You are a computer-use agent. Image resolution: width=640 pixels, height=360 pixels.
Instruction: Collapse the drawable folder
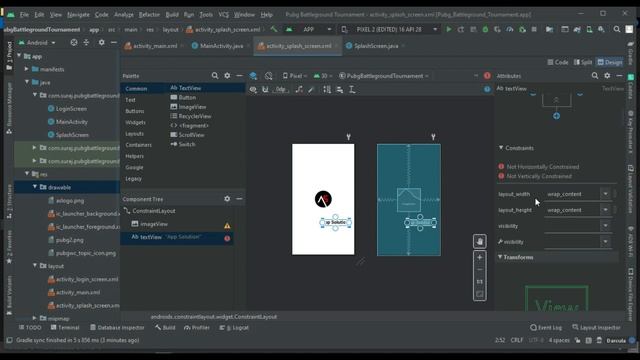pos(35,187)
